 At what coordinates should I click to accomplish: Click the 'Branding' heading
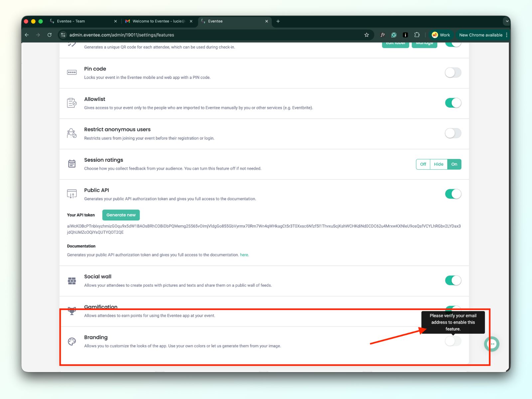[x=96, y=337]
